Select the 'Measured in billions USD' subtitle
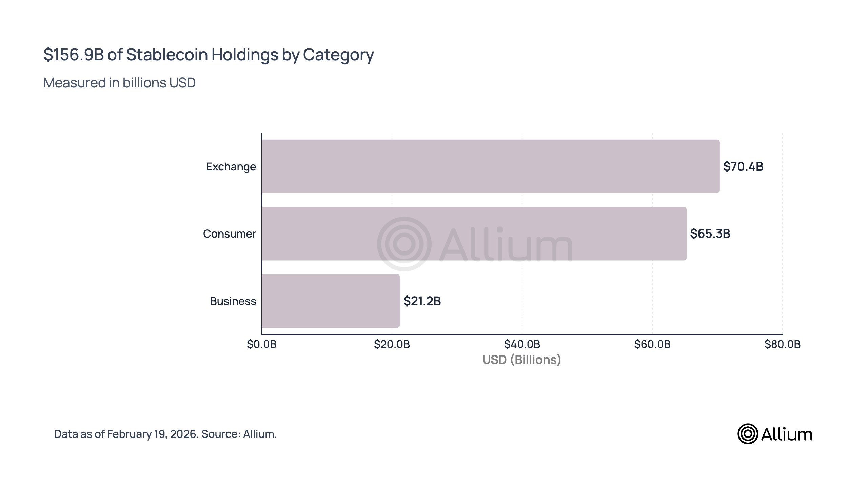Screen dimensions: 868x488 click(x=119, y=83)
